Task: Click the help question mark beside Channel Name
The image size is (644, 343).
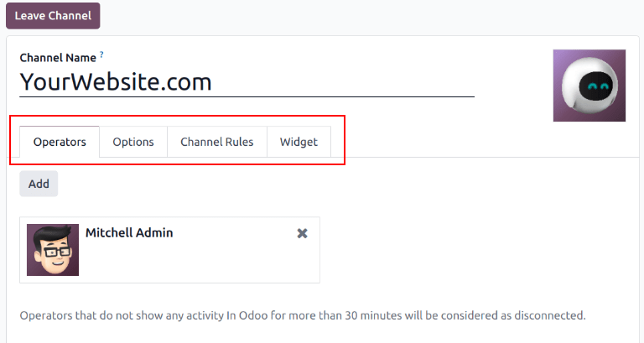Action: tap(102, 55)
